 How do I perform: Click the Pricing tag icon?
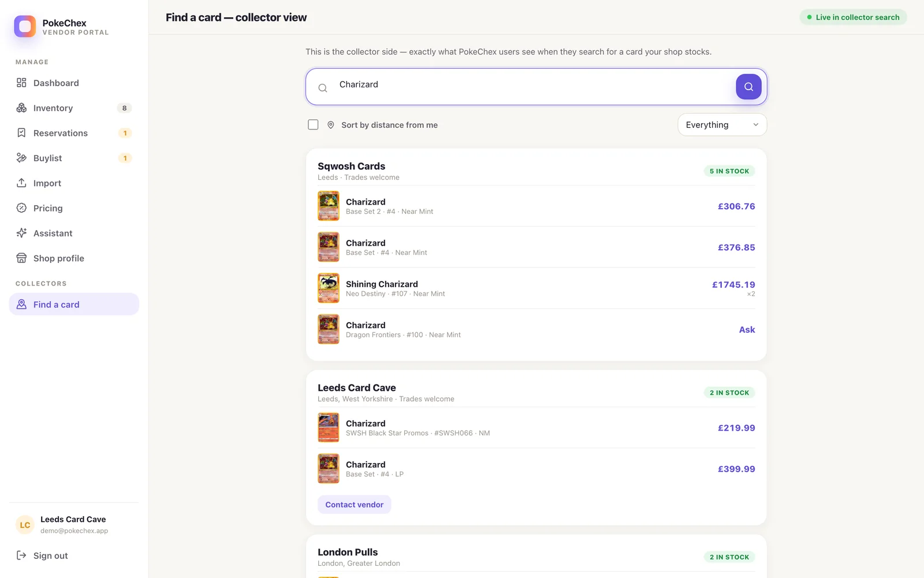[21, 208]
